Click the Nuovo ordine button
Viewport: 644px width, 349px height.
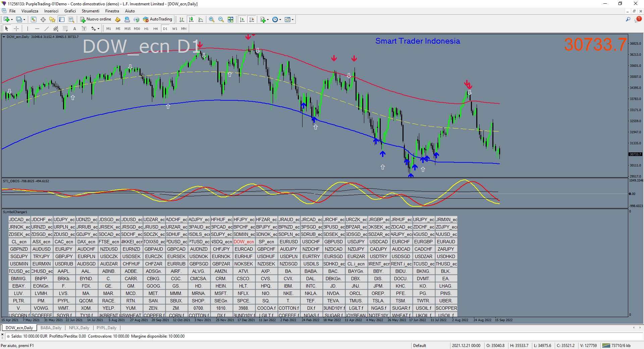(x=96, y=19)
